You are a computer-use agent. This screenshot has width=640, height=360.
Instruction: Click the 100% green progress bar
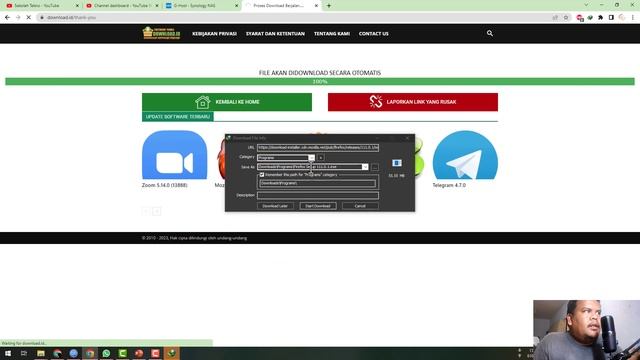point(320,82)
